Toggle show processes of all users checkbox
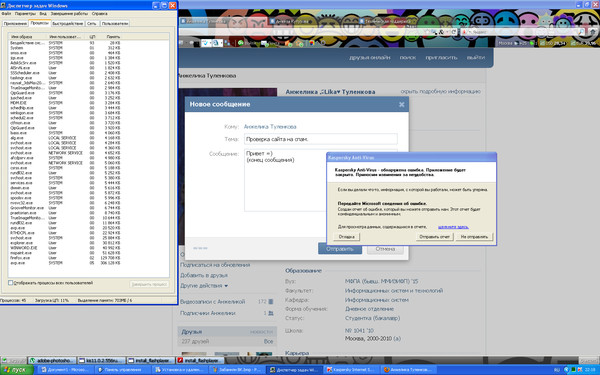600x375 pixels. (x=11, y=283)
